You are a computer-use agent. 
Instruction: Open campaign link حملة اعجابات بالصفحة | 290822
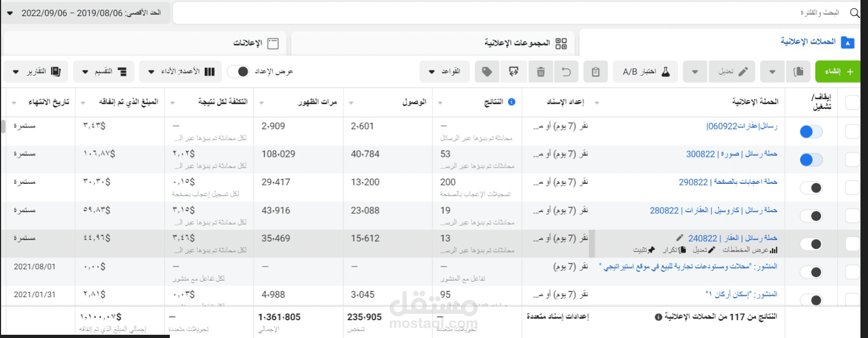[x=728, y=182]
